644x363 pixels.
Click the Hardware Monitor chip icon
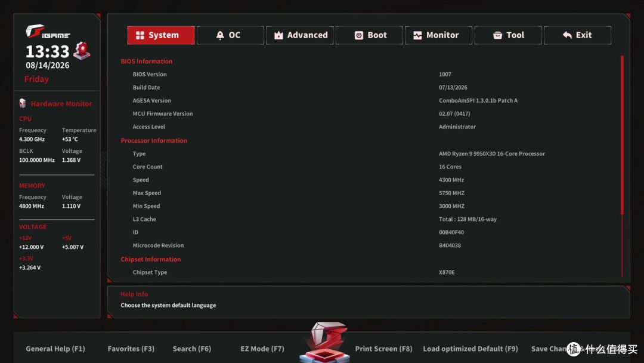pyautogui.click(x=23, y=103)
